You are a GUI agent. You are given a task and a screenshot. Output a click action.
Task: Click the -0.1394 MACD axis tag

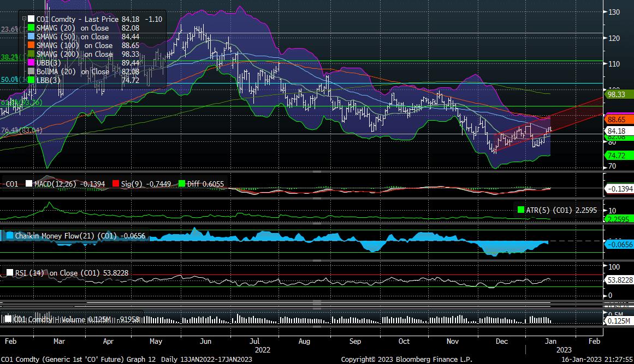tap(619, 189)
